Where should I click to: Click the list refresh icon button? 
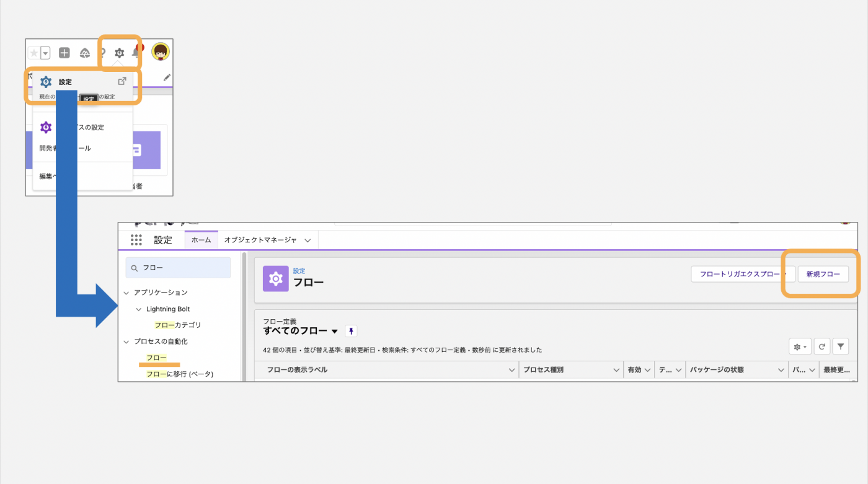point(822,346)
